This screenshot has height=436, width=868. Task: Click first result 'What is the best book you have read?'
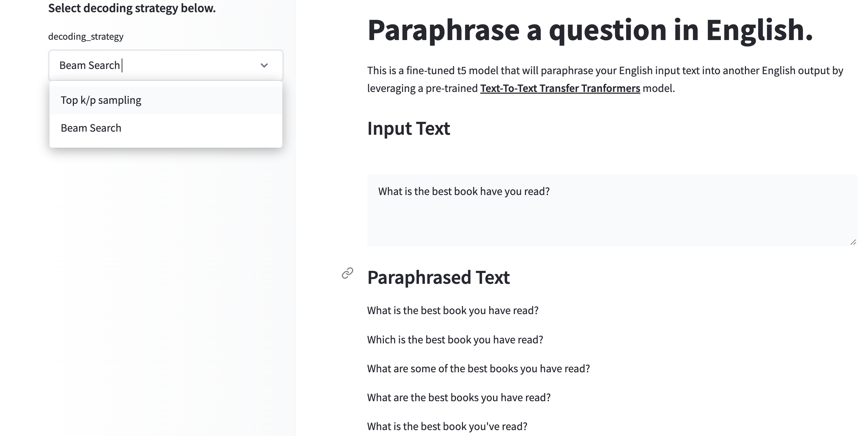(453, 310)
